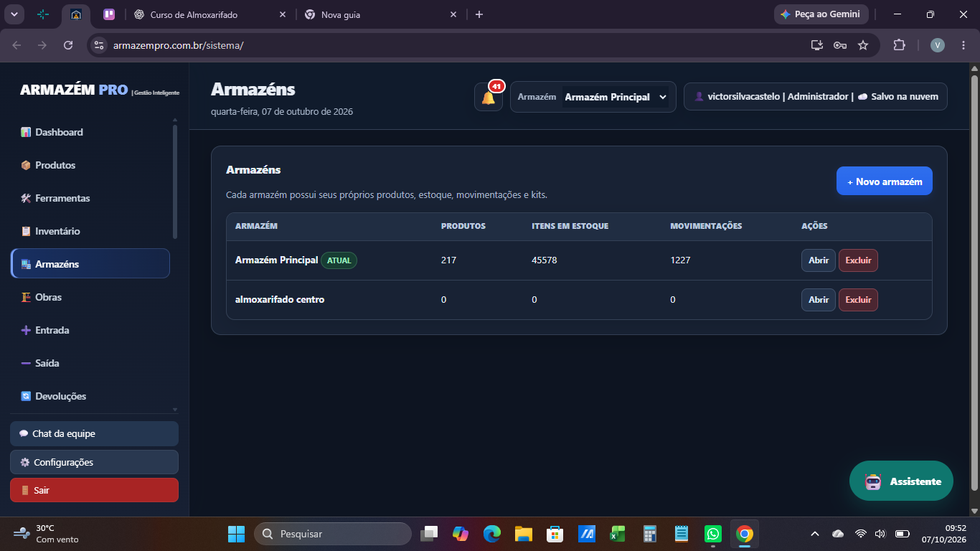The width and height of the screenshot is (980, 551).
Task: Open WhatsApp from the Windows taskbar
Action: tap(712, 534)
